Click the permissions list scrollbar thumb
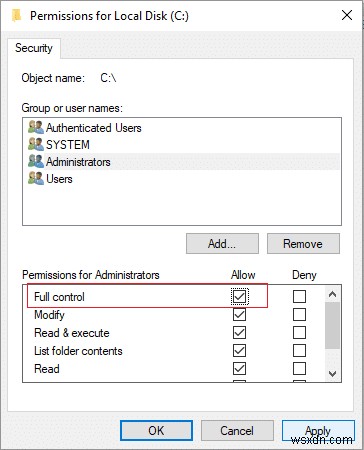This screenshot has height=450, width=364. [x=332, y=326]
